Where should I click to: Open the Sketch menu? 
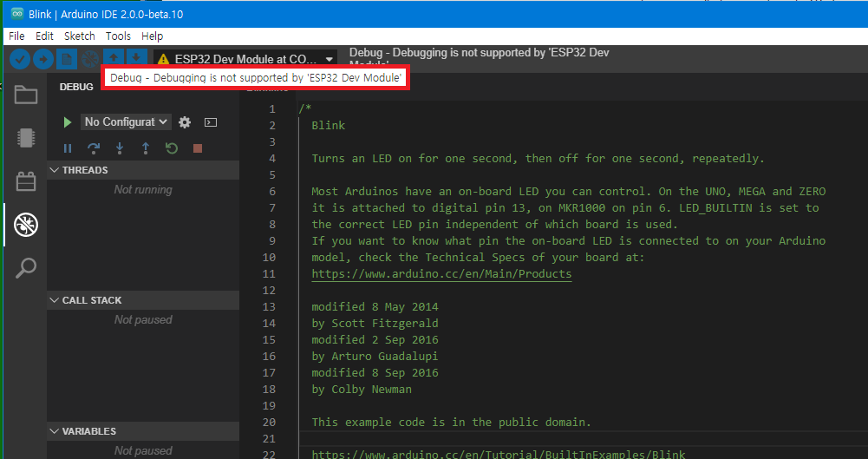[80, 36]
